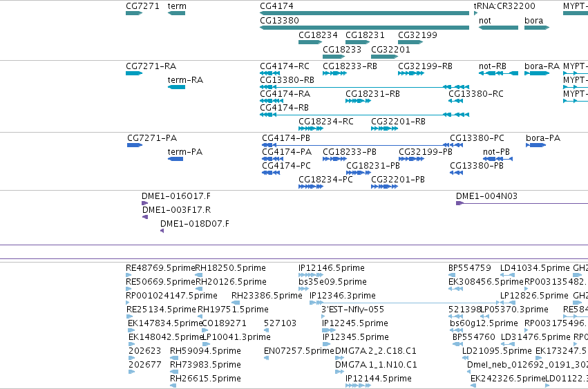
Task: Open EST IP12146.5prime
Action: coord(332,268)
